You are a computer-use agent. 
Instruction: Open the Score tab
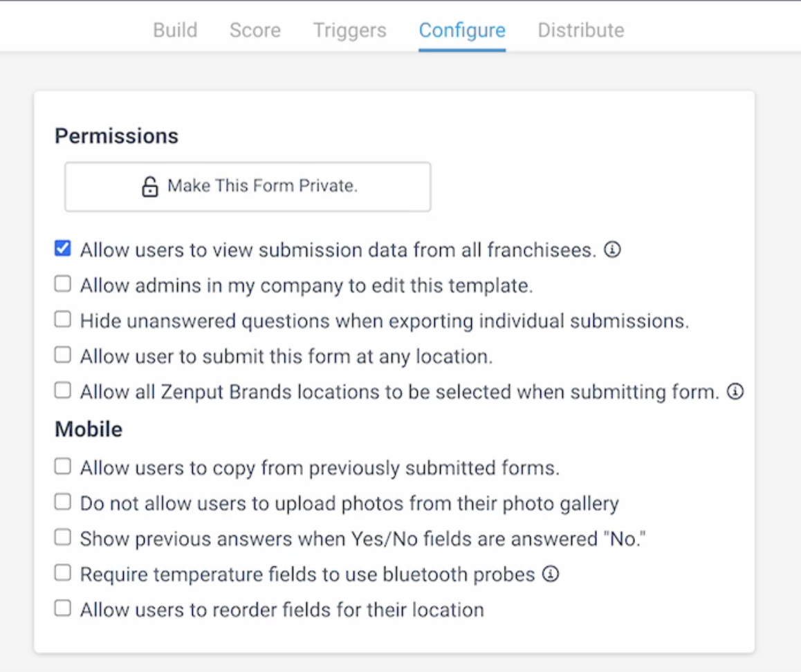coord(255,30)
